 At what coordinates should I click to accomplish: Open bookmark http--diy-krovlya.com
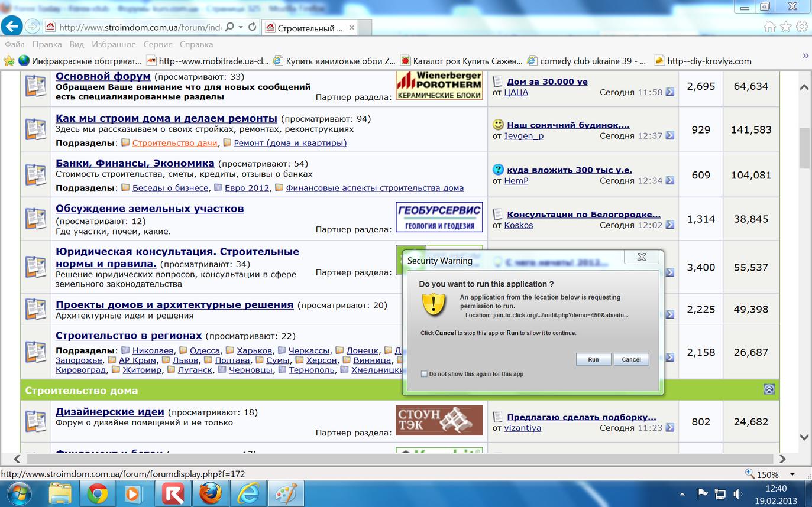coord(703,61)
